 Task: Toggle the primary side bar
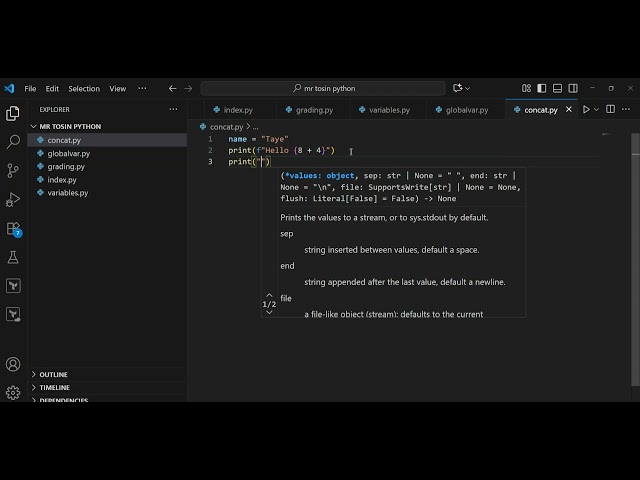point(542,88)
